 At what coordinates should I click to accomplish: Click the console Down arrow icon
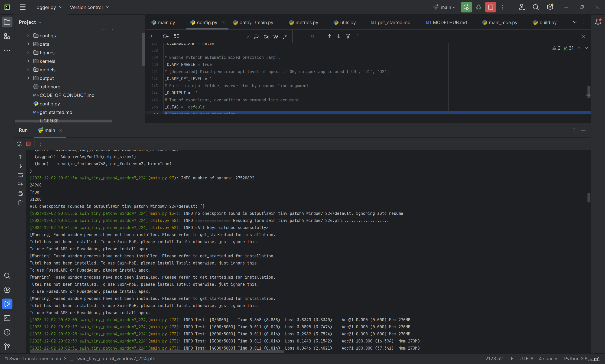(20, 166)
